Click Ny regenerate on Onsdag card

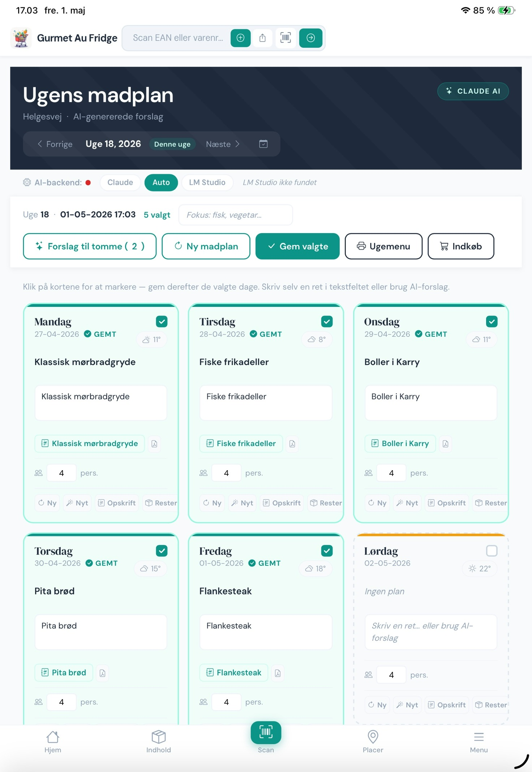pos(377,503)
